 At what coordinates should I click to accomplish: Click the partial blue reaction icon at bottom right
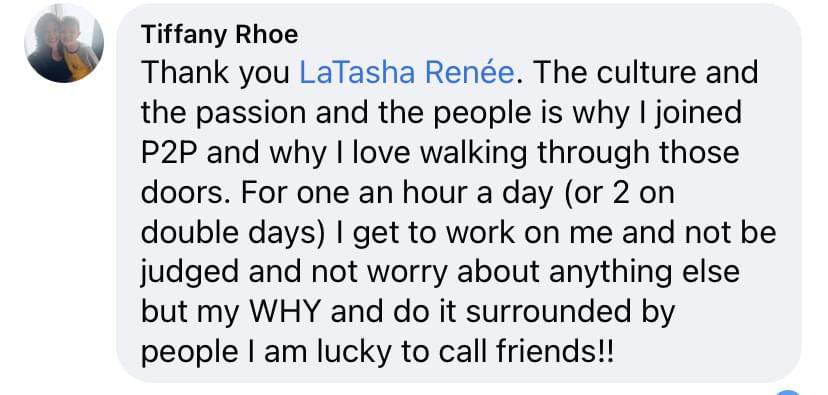[x=788, y=392]
